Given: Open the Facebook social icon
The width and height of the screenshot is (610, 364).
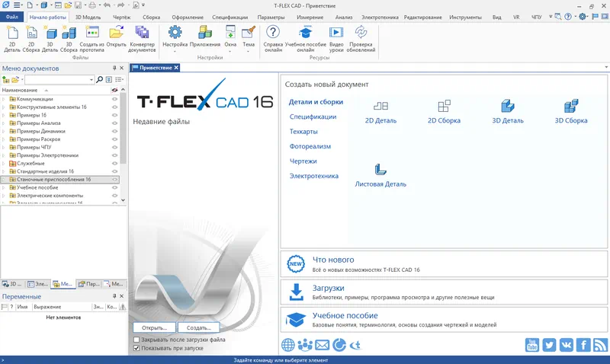Looking at the screenshot, I should (583, 344).
